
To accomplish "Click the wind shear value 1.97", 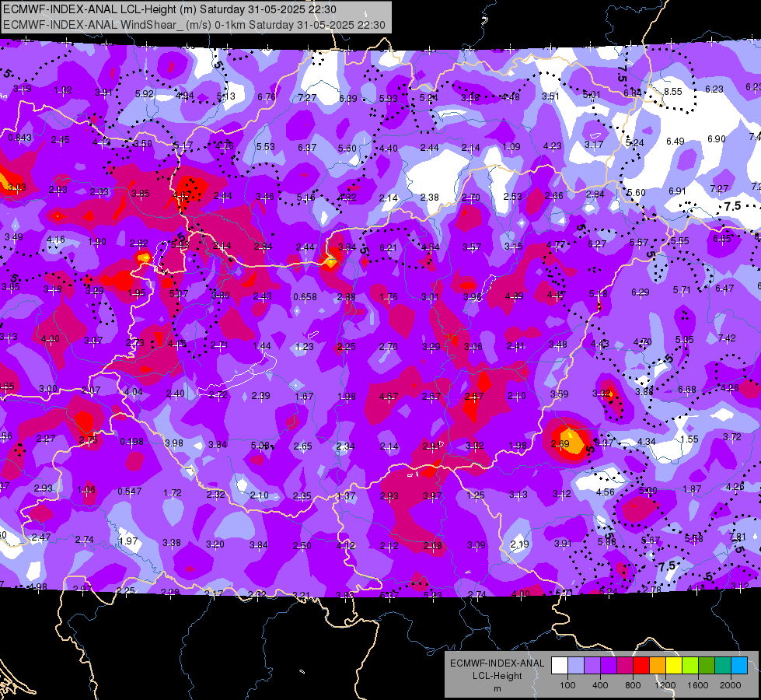I will [x=128, y=541].
